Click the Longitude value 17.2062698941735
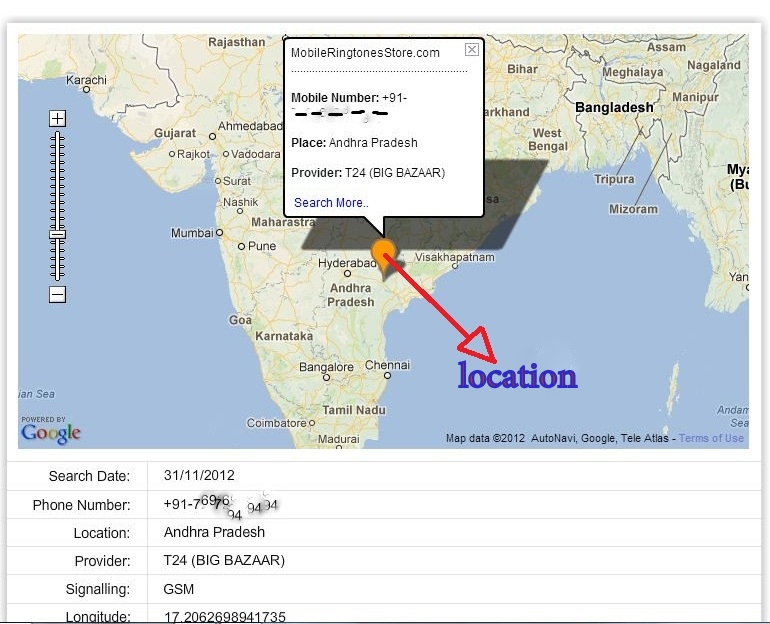The width and height of the screenshot is (770, 624). (x=224, y=617)
